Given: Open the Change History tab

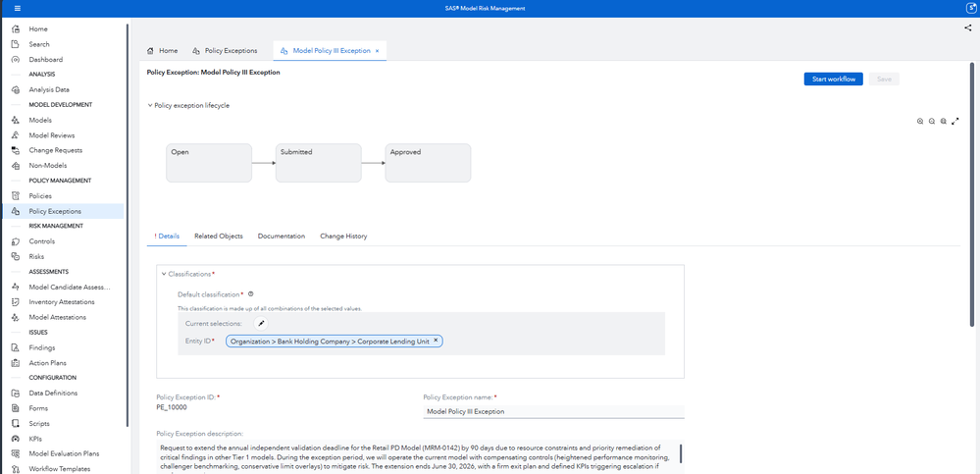Looking at the screenshot, I should pos(343,237).
